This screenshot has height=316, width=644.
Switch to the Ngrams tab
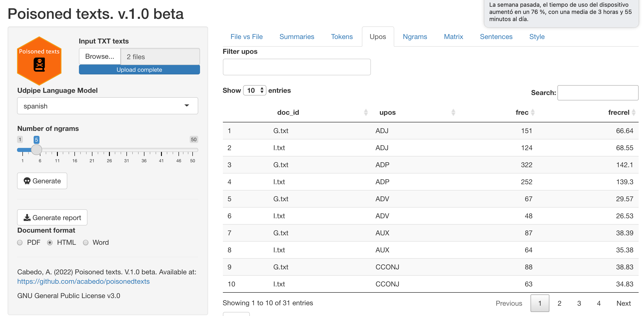pyautogui.click(x=415, y=37)
